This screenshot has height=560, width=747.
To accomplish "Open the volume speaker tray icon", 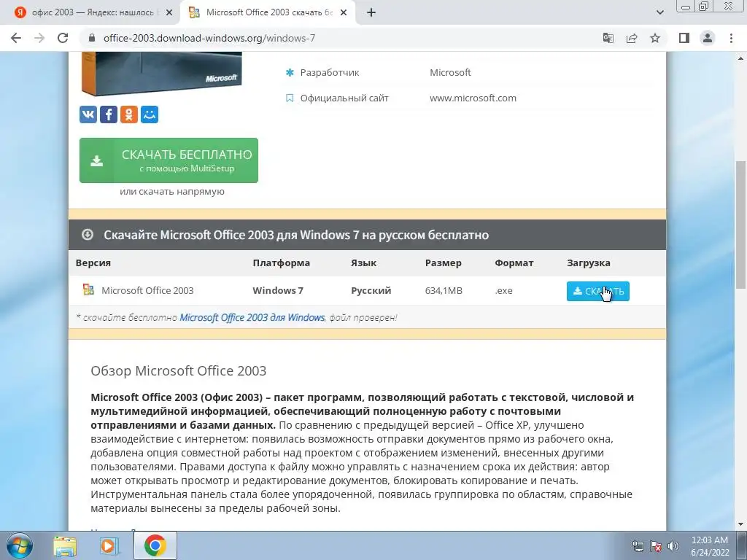I will pyautogui.click(x=673, y=545).
